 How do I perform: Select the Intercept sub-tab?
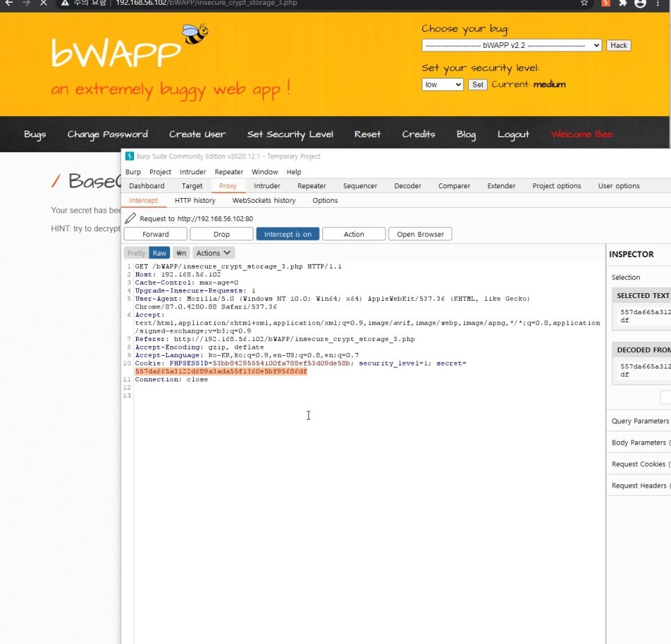click(143, 200)
